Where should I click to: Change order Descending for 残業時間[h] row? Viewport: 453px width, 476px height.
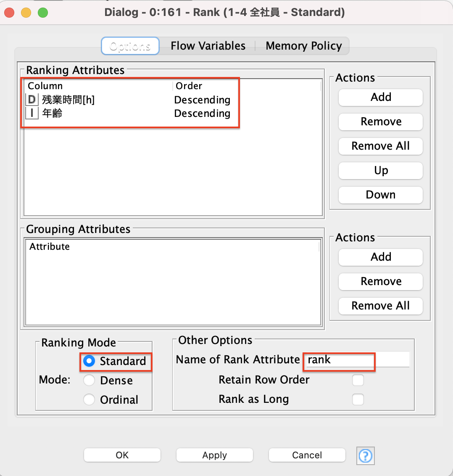coord(203,100)
